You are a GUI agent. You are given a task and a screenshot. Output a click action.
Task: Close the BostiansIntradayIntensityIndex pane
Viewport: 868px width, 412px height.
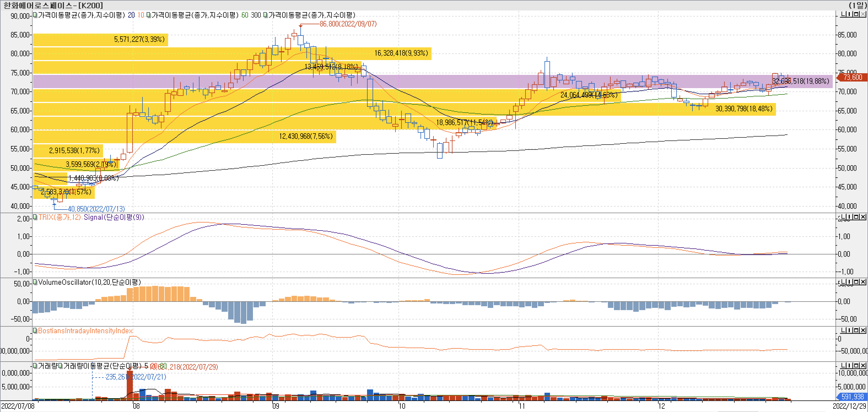point(864,331)
